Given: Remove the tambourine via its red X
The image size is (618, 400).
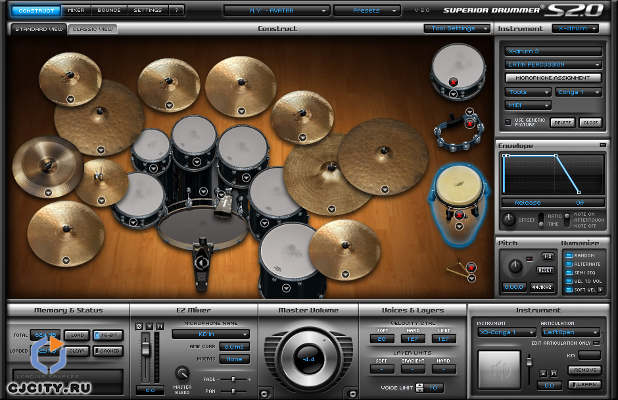Looking at the screenshot, I should 469,124.
